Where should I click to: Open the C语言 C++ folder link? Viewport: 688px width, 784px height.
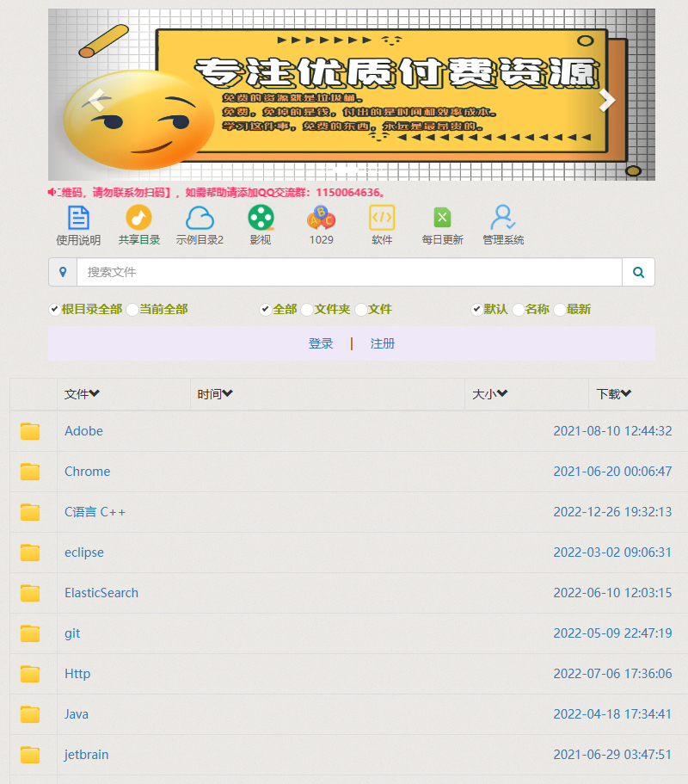[x=95, y=512]
